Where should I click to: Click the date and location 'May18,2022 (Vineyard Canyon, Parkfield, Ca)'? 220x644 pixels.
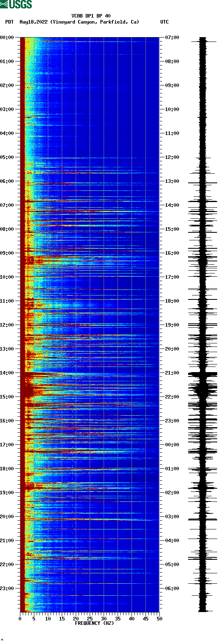pos(79,22)
